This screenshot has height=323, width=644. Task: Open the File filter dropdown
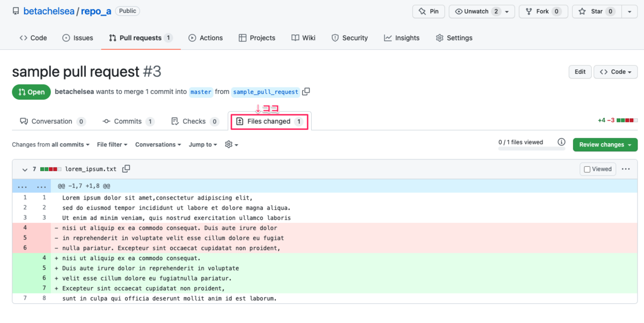coord(112,145)
